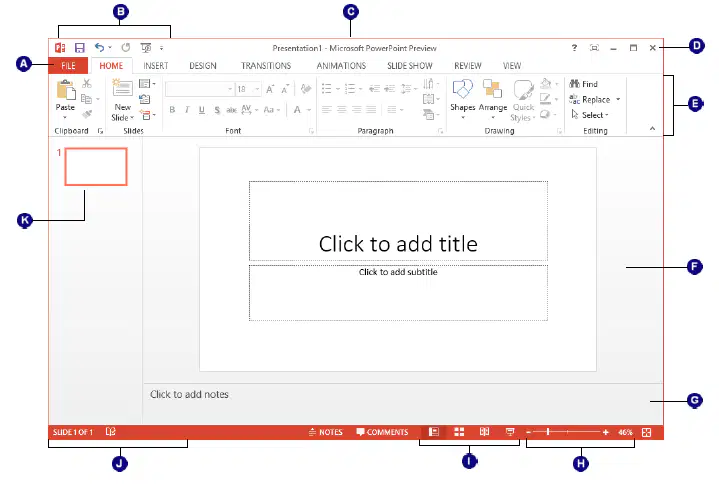
Task: Click the Cut scissors icon
Action: click(x=87, y=83)
